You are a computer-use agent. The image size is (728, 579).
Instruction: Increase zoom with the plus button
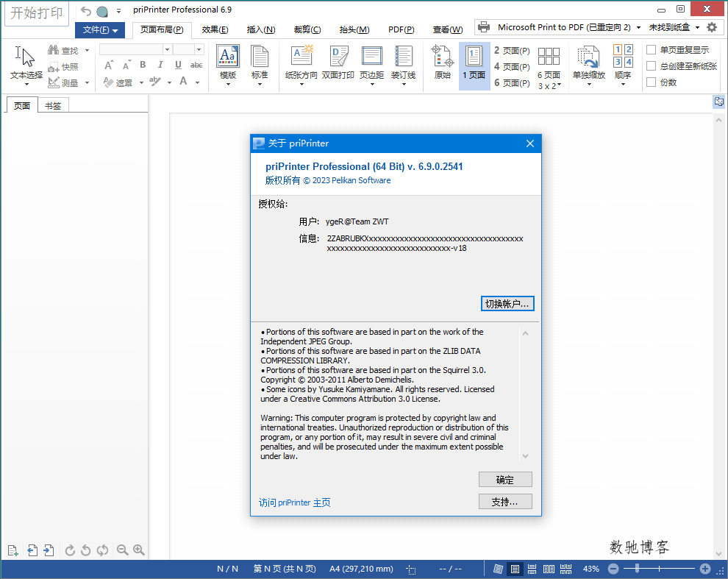(705, 569)
